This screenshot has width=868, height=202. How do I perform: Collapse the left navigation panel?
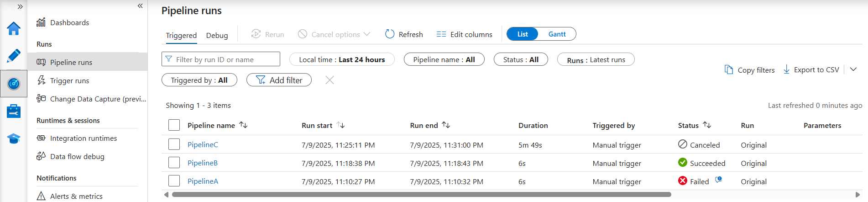[140, 6]
